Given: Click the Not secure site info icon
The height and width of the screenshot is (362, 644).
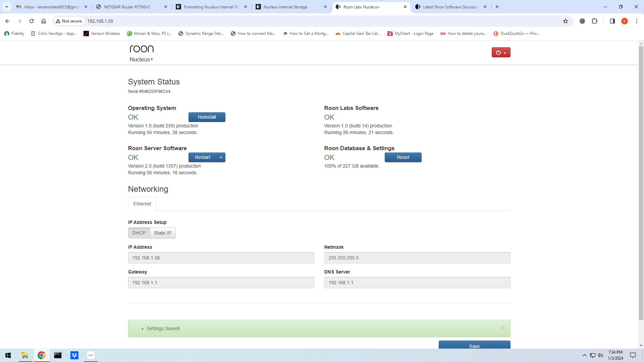Looking at the screenshot, I should click(x=69, y=21).
